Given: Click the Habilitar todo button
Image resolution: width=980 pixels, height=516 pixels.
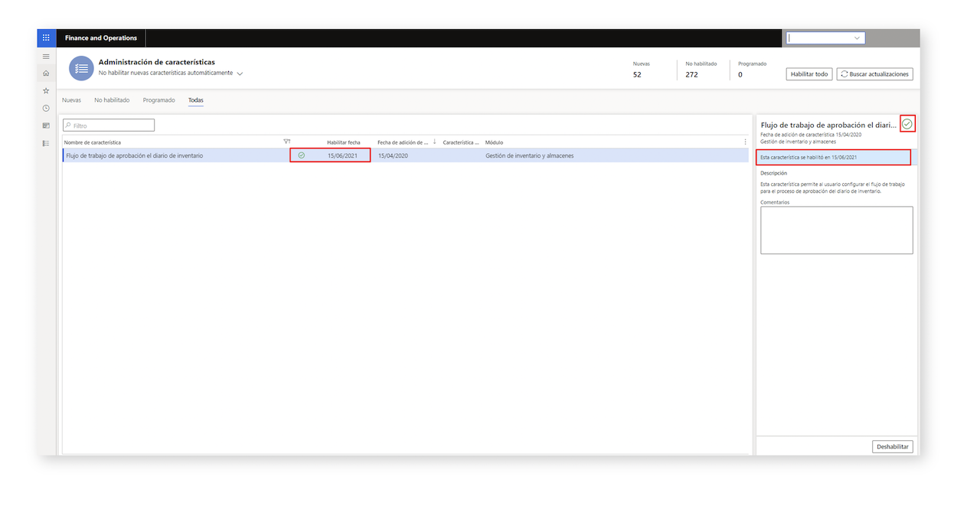Looking at the screenshot, I should pos(809,74).
